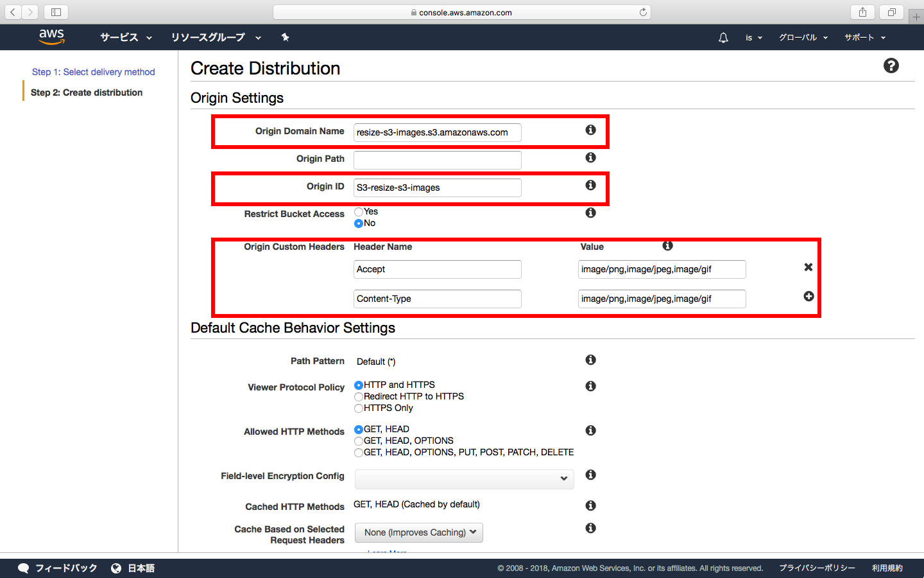This screenshot has height=578, width=924.
Task: Select GET, HEAD, OPTIONS allowed methods
Action: coord(359,441)
